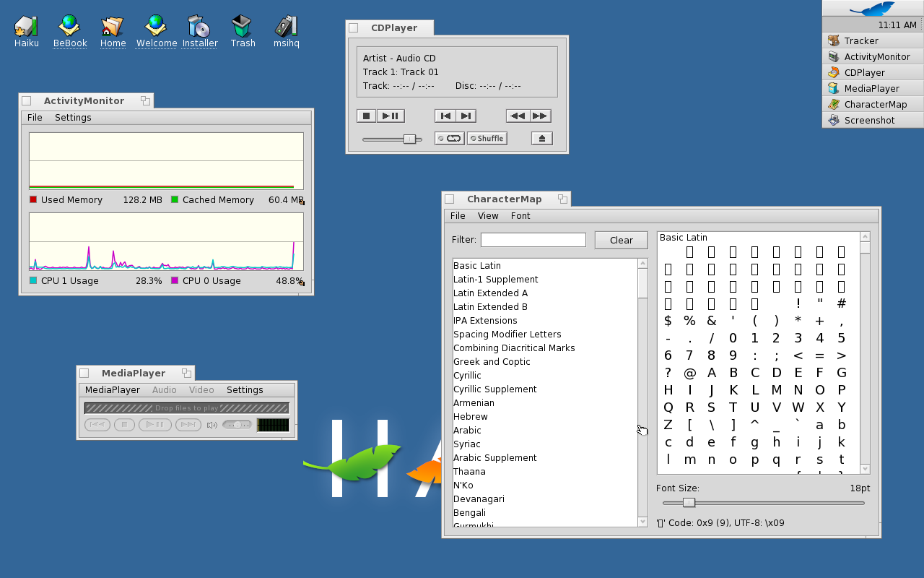Select Thaana block in list

(x=544, y=472)
